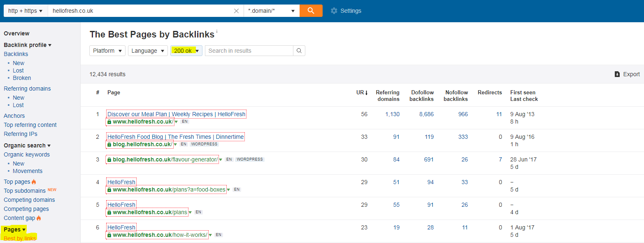Open Competing domains in the sidebar
The width and height of the screenshot is (644, 243).
pyautogui.click(x=29, y=200)
